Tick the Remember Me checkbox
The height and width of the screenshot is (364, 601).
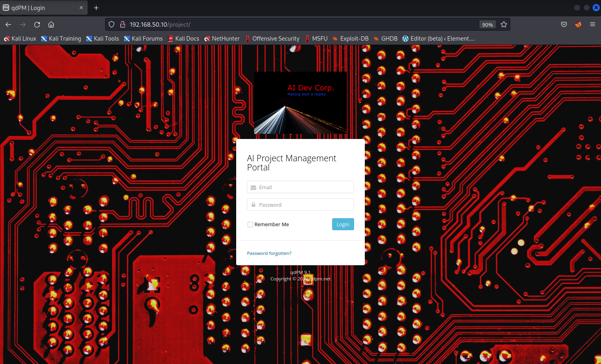click(250, 225)
